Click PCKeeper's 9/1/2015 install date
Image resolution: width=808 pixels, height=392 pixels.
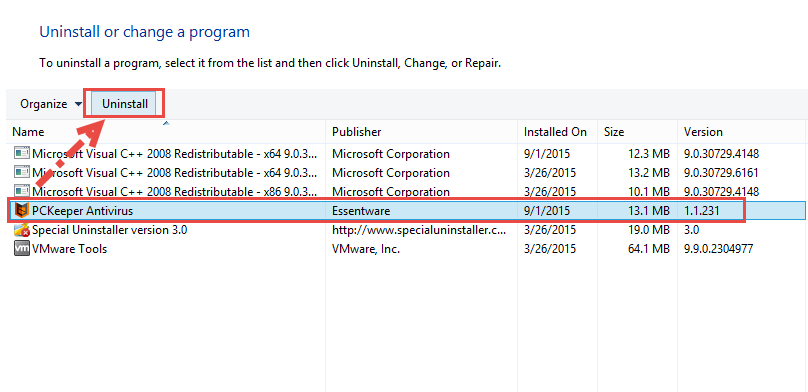[547, 211]
